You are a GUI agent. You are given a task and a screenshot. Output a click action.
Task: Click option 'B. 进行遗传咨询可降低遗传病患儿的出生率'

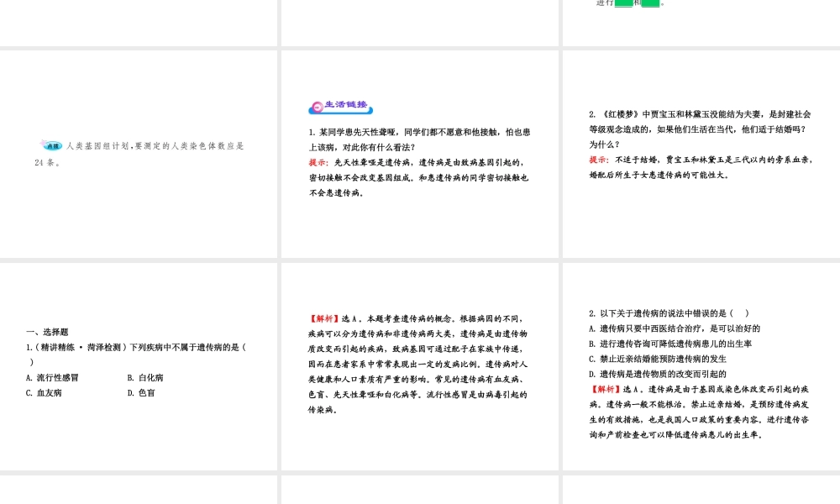tap(670, 344)
